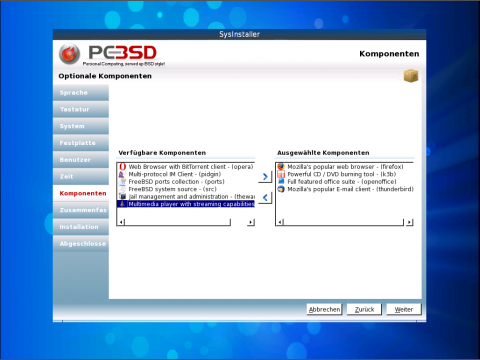
Task: Click the Opera icon in available components
Action: coord(123,166)
